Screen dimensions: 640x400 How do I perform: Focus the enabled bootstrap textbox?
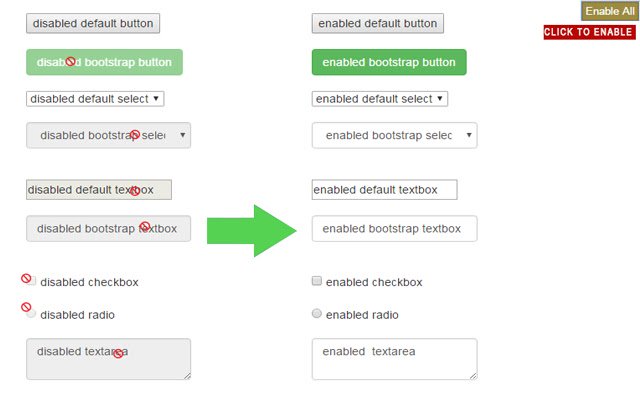[395, 229]
